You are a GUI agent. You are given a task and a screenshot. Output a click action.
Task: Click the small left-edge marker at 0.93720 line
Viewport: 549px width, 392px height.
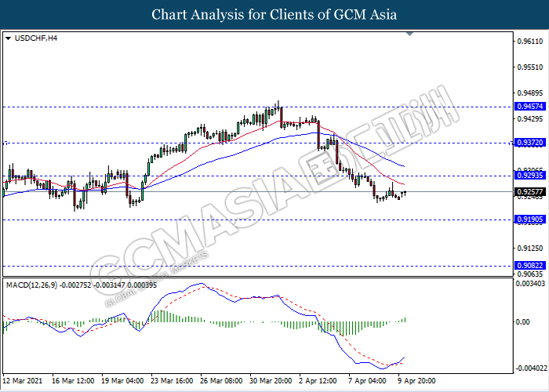click(5, 143)
